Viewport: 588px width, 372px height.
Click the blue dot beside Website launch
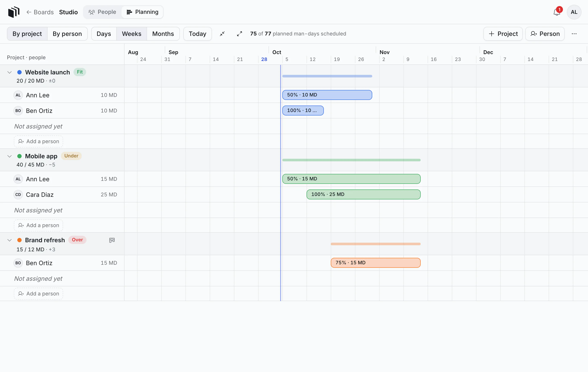pos(19,72)
